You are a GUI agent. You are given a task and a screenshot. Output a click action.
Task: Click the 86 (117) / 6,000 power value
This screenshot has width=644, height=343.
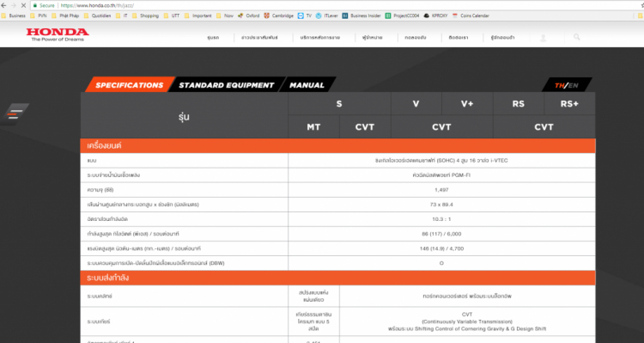point(441,234)
